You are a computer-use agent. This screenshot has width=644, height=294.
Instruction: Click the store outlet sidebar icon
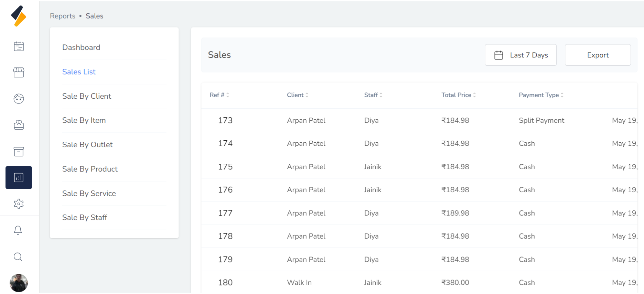(19, 72)
